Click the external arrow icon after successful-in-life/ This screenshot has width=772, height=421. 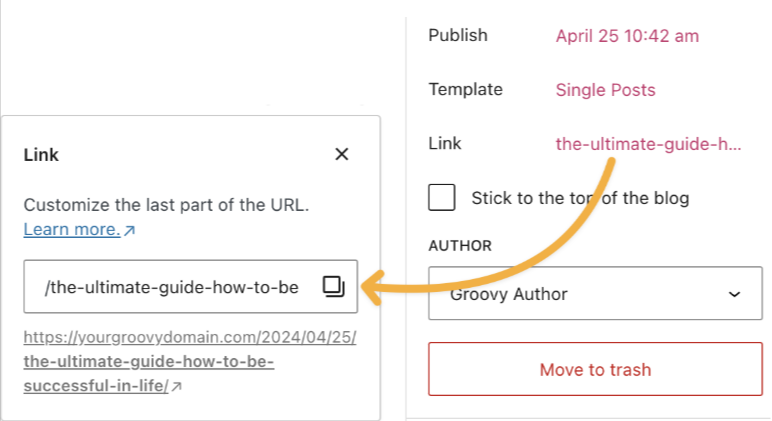177,386
